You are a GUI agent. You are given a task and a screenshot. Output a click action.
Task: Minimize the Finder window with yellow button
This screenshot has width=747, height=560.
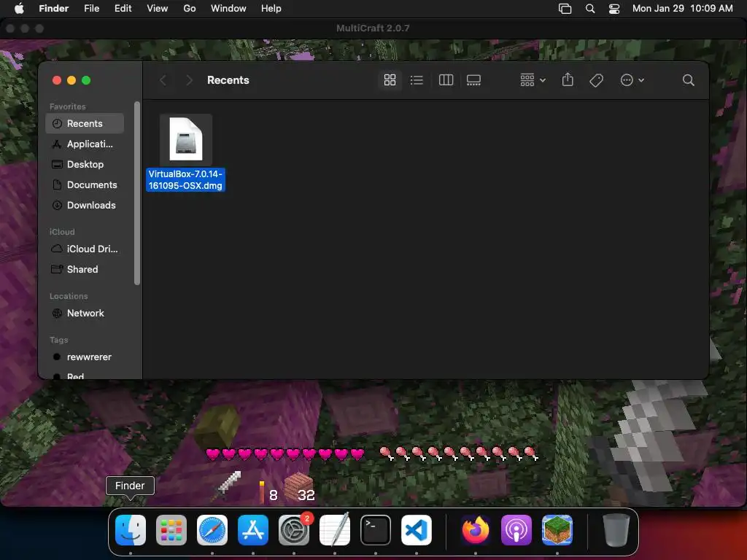click(71, 80)
